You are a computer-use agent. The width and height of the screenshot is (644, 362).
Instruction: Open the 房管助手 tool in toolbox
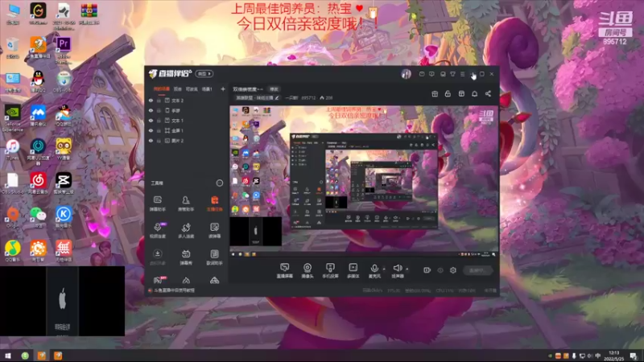coord(186,204)
